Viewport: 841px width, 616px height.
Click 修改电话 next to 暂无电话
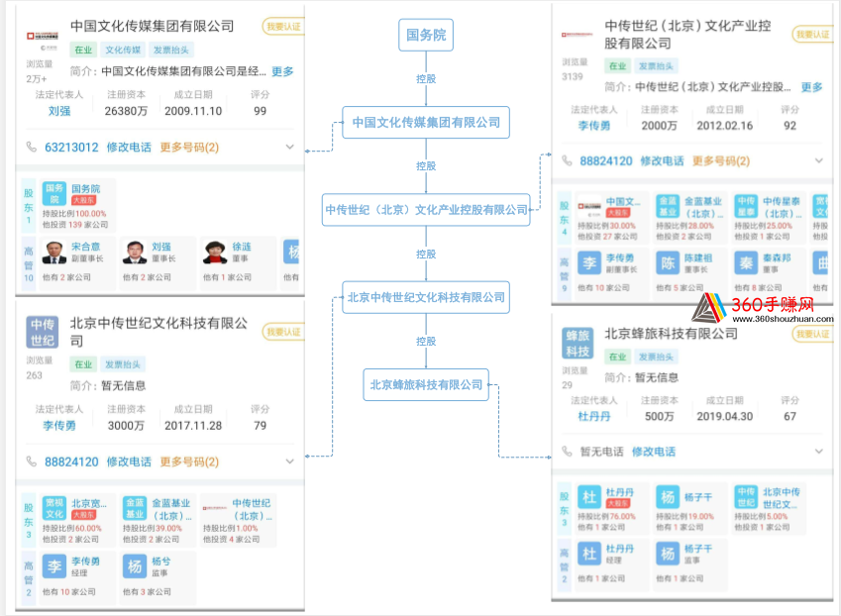point(653,452)
